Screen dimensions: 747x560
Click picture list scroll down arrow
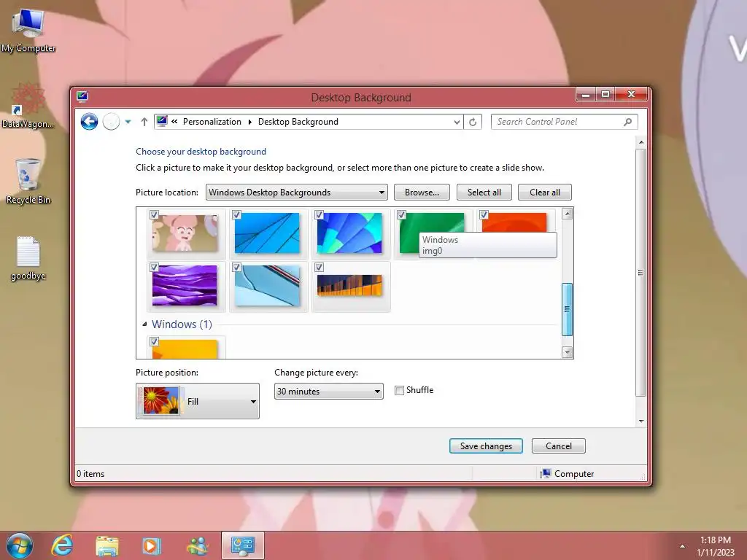coord(567,352)
